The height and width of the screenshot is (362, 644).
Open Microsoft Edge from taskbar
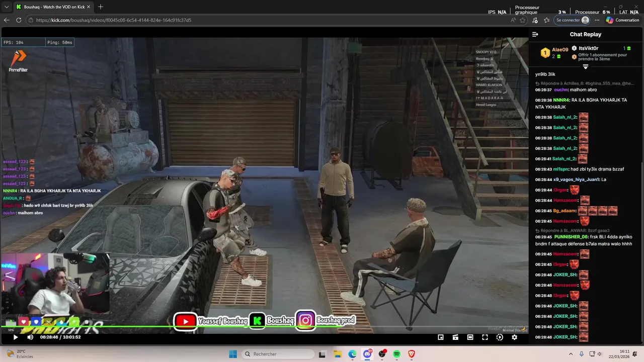(352, 354)
